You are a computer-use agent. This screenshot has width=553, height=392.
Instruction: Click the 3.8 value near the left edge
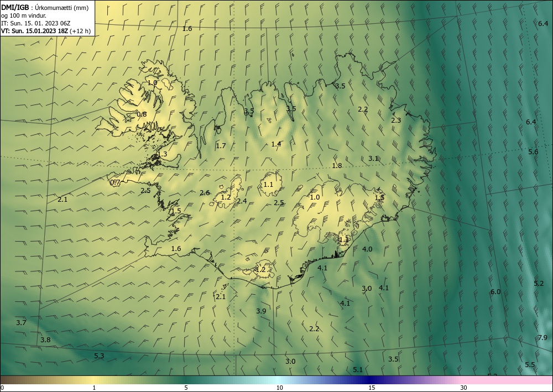point(45,340)
